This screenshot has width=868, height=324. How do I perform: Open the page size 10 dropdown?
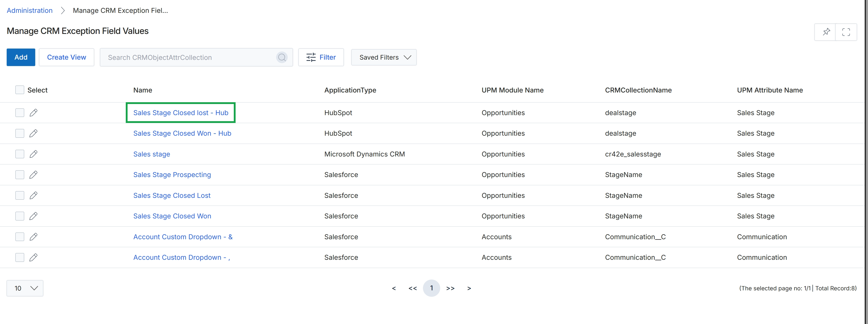point(25,288)
